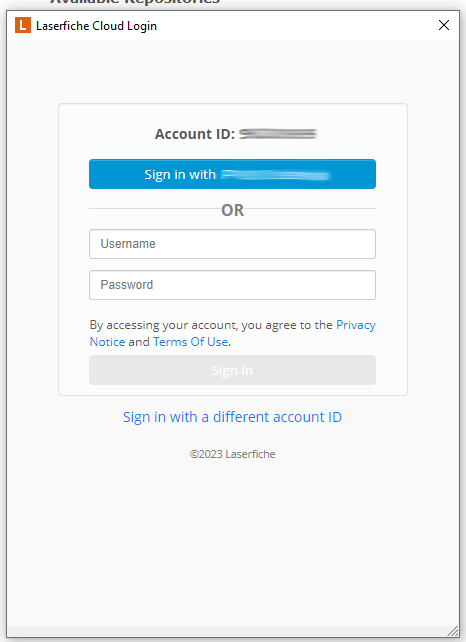The image size is (466, 642).
Task: Select the blurred account ID value
Action: (x=278, y=134)
